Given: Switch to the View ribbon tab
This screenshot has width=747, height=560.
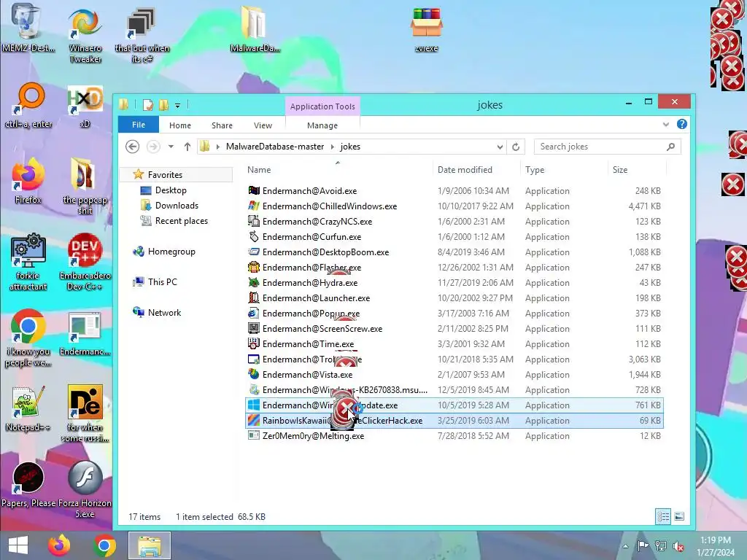Looking at the screenshot, I should point(263,125).
